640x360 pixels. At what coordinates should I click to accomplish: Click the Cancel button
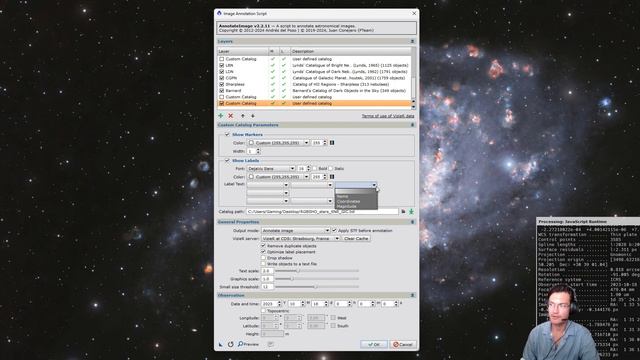[x=403, y=344]
